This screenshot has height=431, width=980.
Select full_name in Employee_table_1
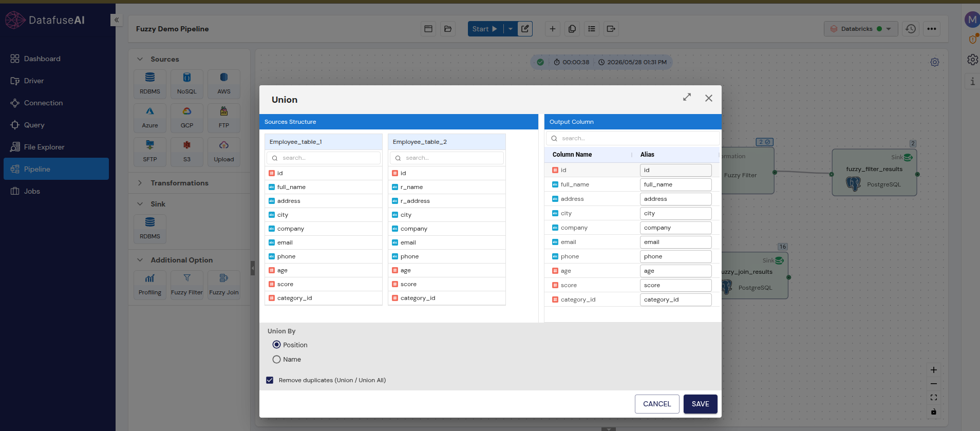coord(324,187)
